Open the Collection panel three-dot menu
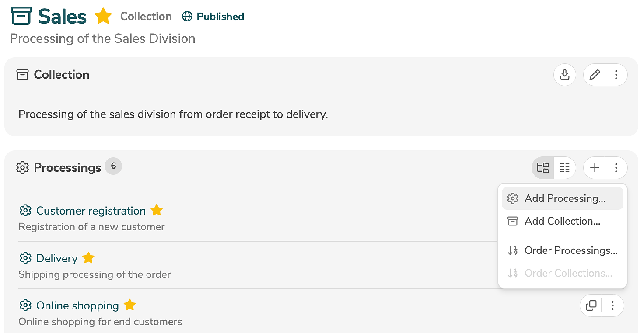Image resolution: width=644 pixels, height=333 pixels. pos(616,75)
